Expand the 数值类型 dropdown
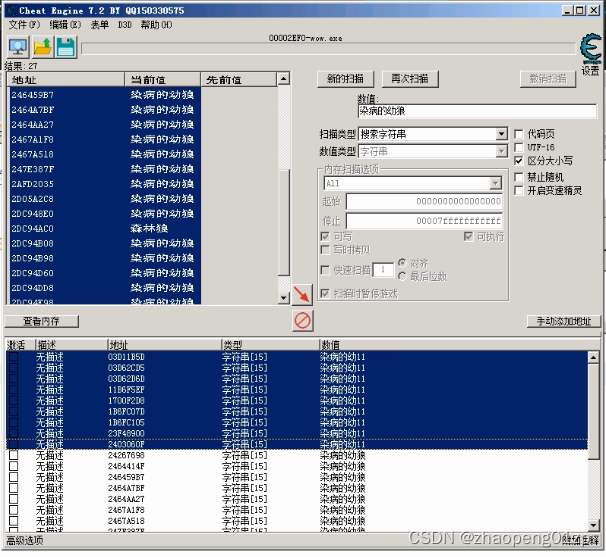The image size is (606, 557). [501, 151]
